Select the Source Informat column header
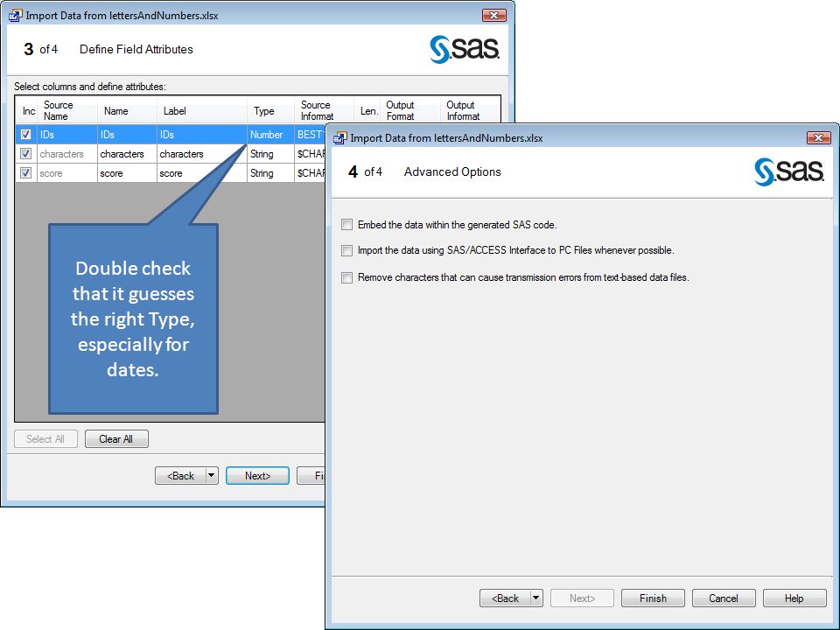The image size is (840, 630). click(x=324, y=110)
